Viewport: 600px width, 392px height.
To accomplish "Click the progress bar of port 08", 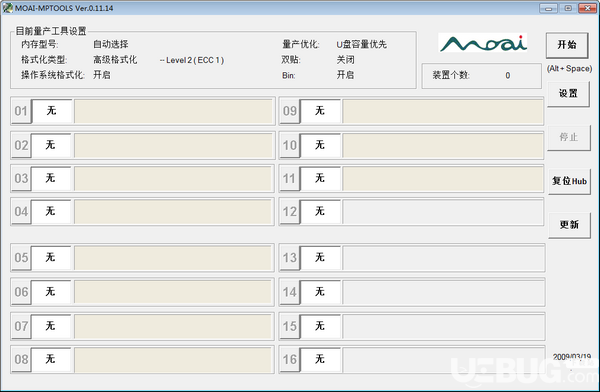I will pos(173,359).
